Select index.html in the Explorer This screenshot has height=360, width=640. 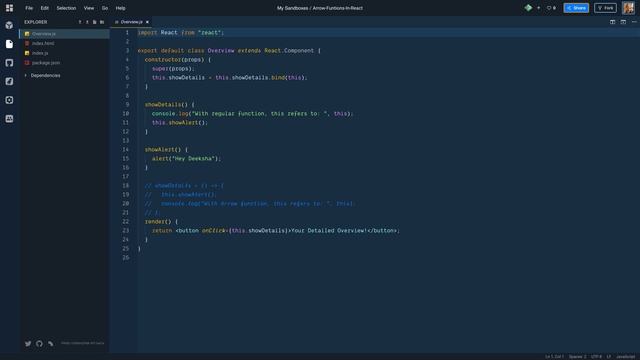pos(64,43)
